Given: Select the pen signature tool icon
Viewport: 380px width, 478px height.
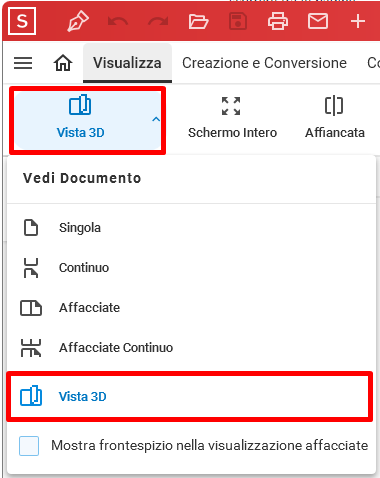Looking at the screenshot, I should (78, 21).
